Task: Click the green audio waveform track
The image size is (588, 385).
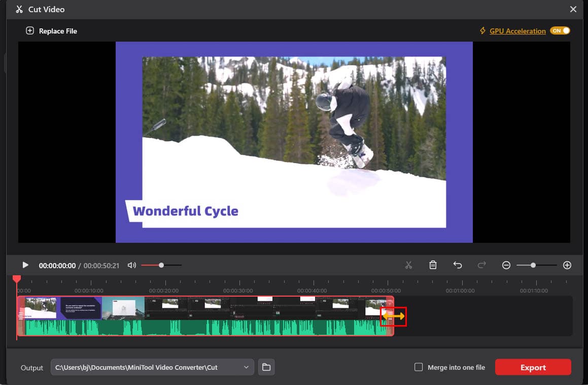Action: point(205,328)
